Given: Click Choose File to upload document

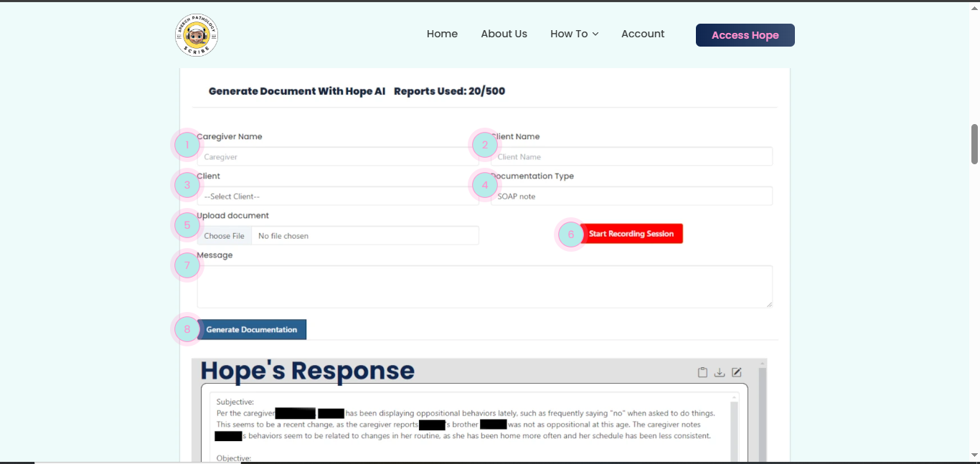Looking at the screenshot, I should 225,236.
